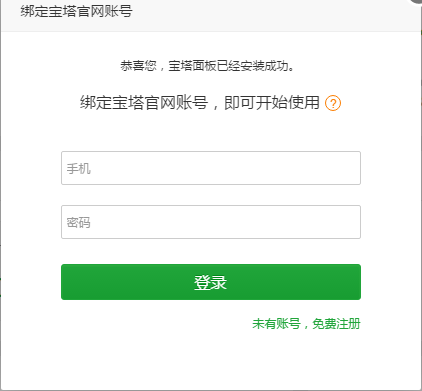
Task: Submit the login with 登录
Action: (211, 282)
